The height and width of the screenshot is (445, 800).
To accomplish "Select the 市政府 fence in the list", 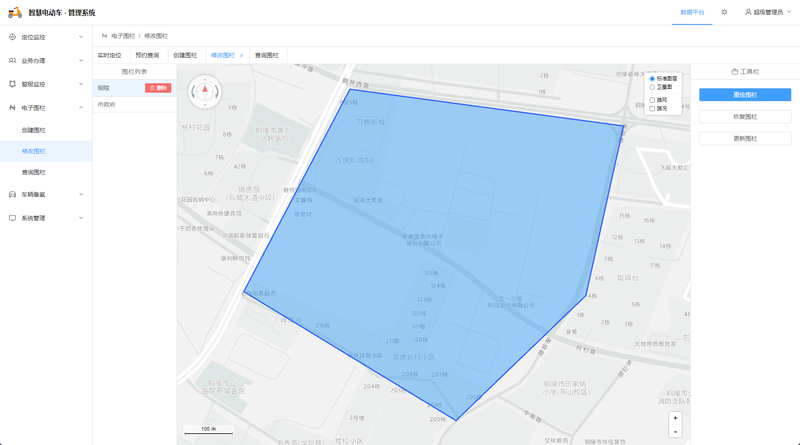I will [135, 104].
